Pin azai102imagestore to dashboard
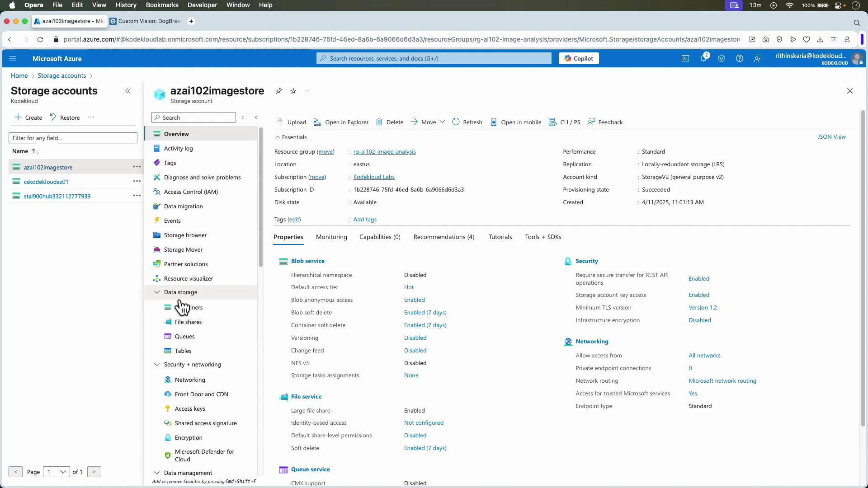 279,91
